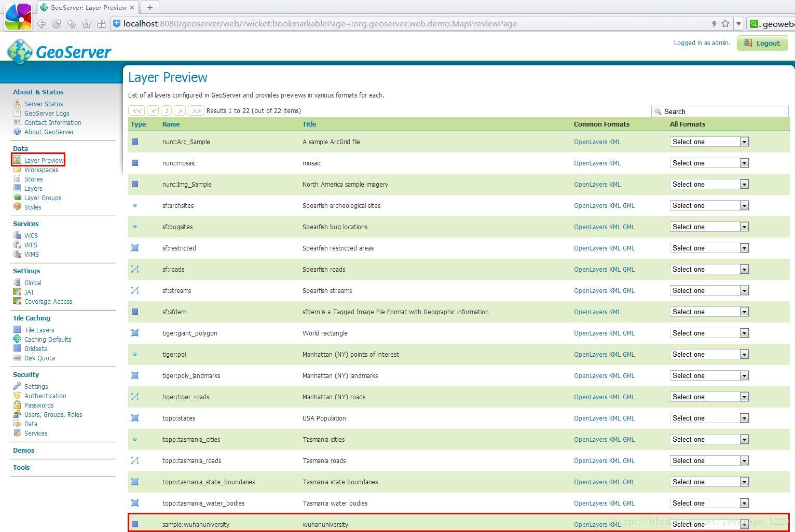Open KML preview for sf:bugsites

pyautogui.click(x=614, y=227)
